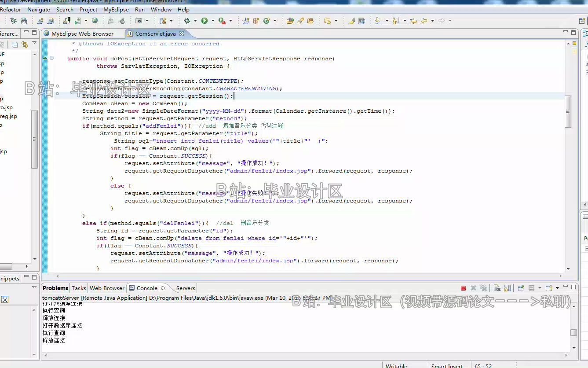Click Remove Launch gray X in Console

474,288
